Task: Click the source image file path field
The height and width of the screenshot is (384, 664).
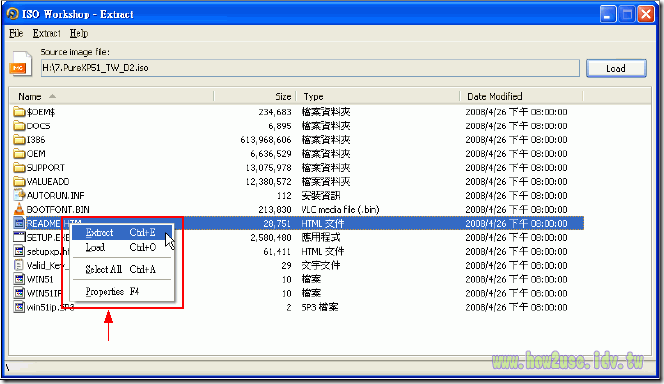Action: 310,68
